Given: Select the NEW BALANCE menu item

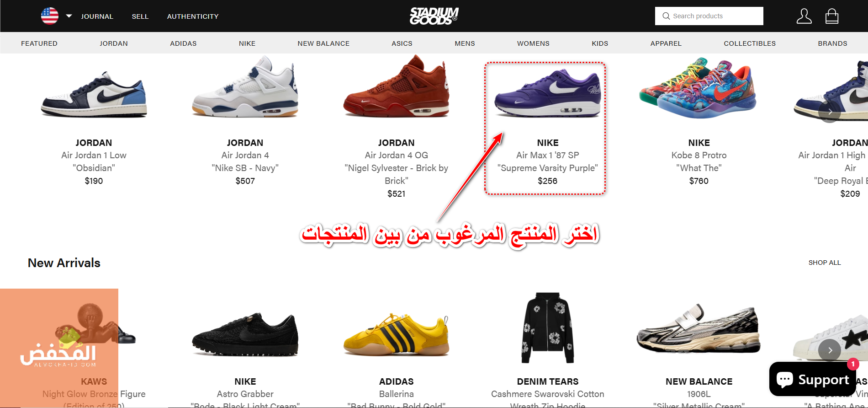Looking at the screenshot, I should point(323,43).
